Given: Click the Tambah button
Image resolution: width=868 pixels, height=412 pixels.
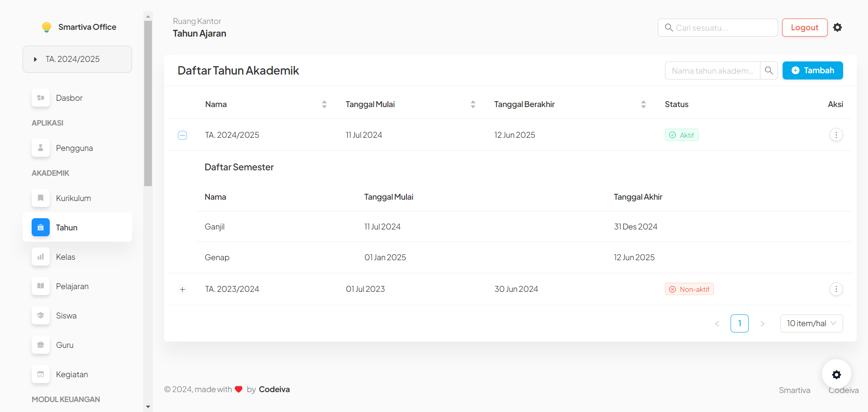Looking at the screenshot, I should (812, 70).
